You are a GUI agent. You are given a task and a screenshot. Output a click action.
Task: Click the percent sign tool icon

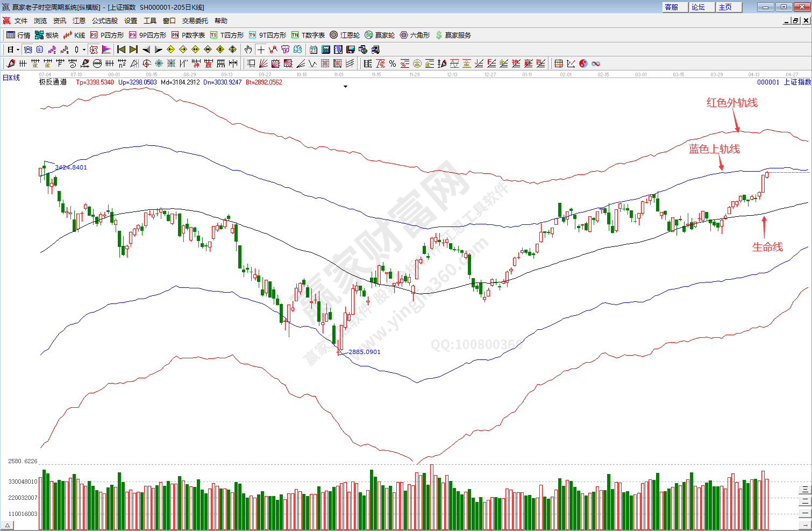coord(393,63)
